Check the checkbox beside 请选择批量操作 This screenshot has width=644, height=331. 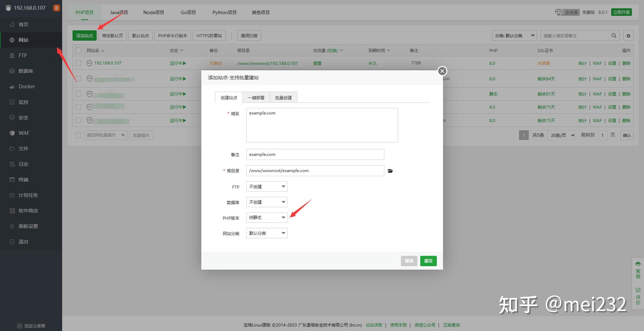pos(78,135)
